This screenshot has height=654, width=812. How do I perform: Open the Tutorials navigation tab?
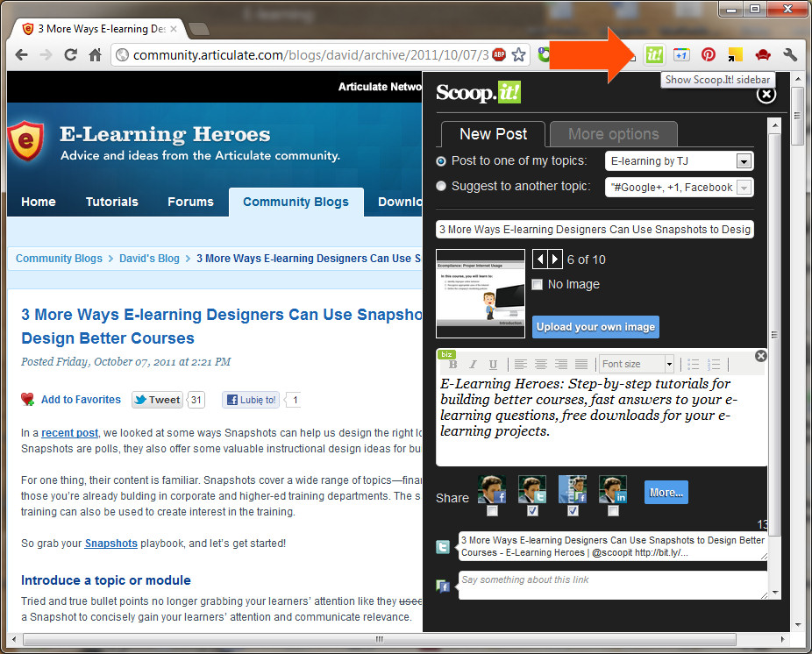[x=112, y=202]
